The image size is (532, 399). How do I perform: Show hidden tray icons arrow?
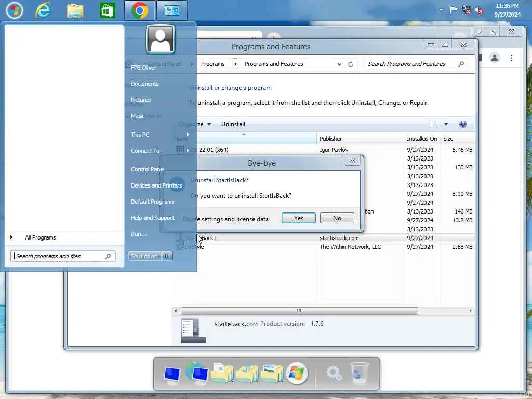[x=441, y=10]
